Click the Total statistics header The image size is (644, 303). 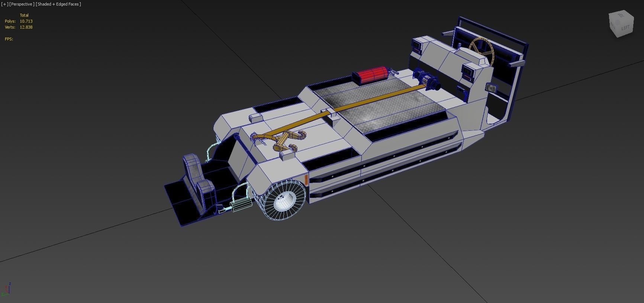[x=24, y=15]
